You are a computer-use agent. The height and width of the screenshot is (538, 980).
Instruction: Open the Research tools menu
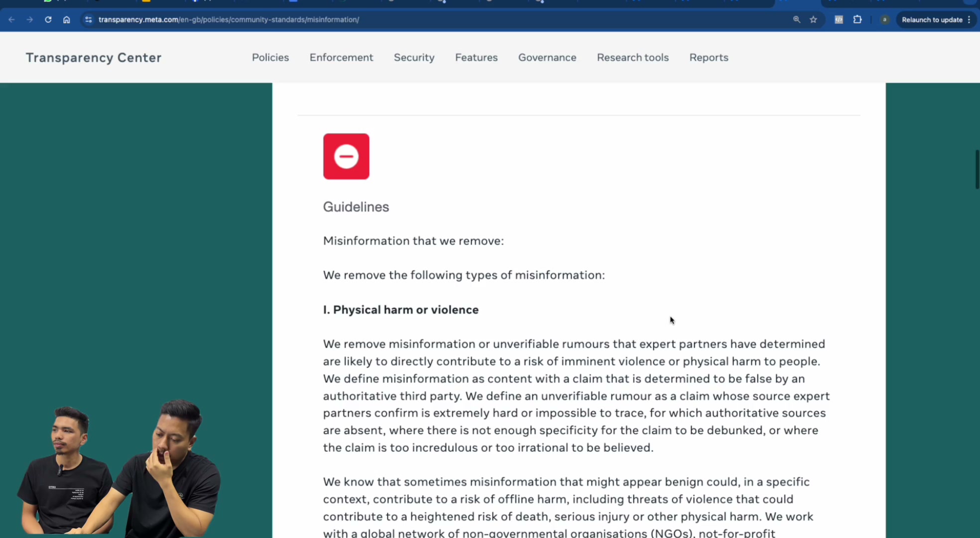632,57
